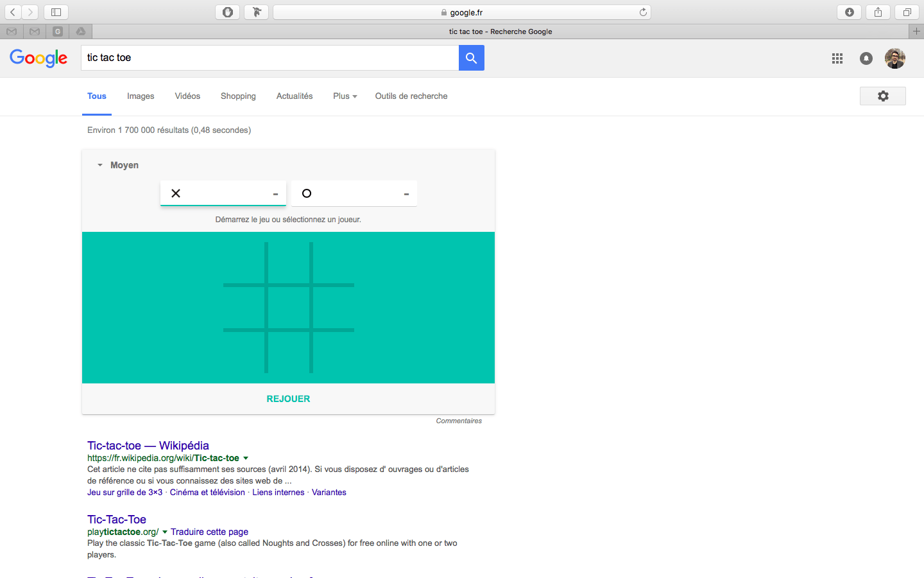Click Traduire cette page

click(x=209, y=532)
